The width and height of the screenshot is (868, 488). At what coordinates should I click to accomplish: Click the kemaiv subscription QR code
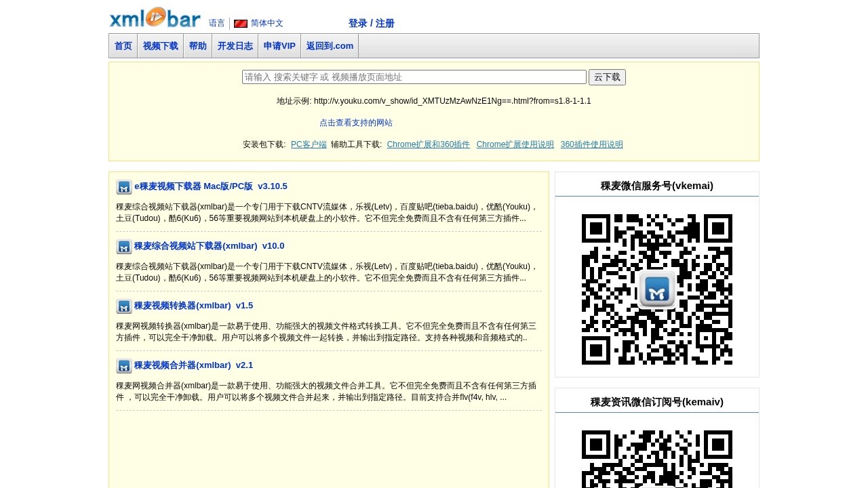pos(656,459)
